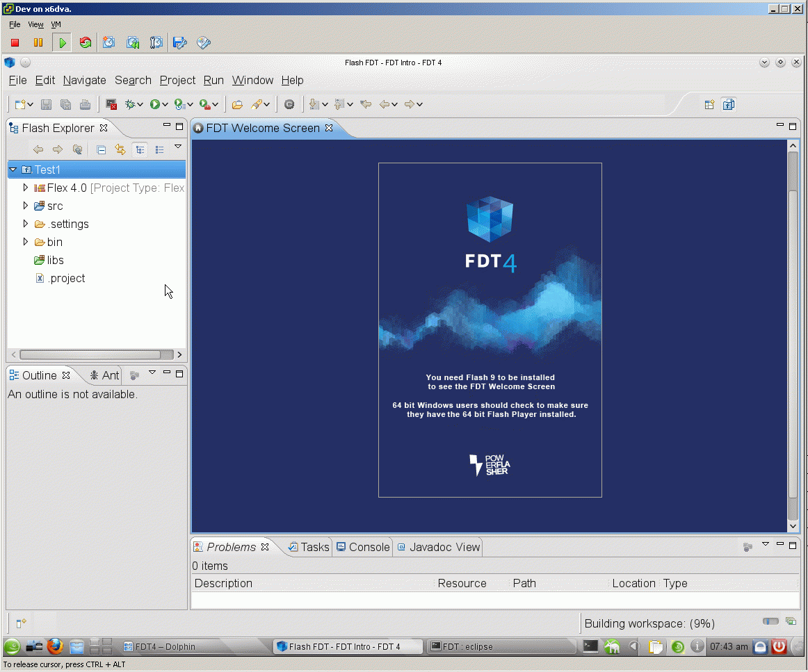
Task: Toggle flat layout in Flash Explorer
Action: (159, 150)
